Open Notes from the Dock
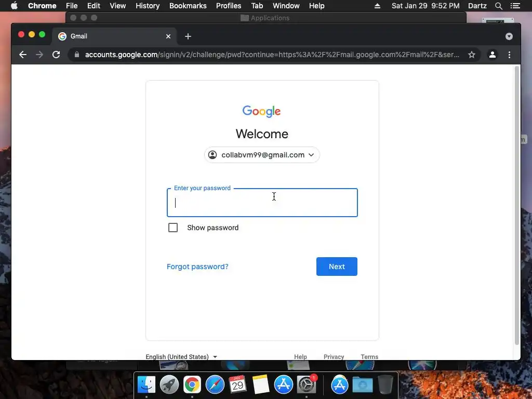This screenshot has height=399, width=532. pyautogui.click(x=261, y=384)
